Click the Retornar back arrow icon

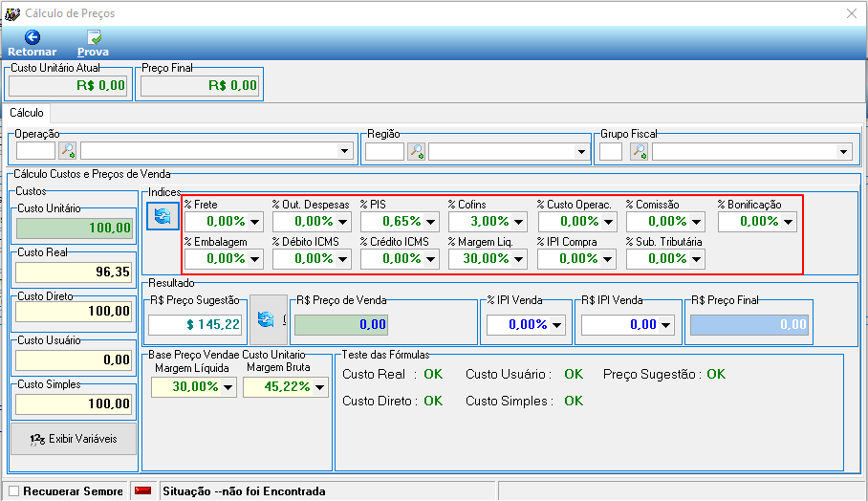click(x=33, y=37)
